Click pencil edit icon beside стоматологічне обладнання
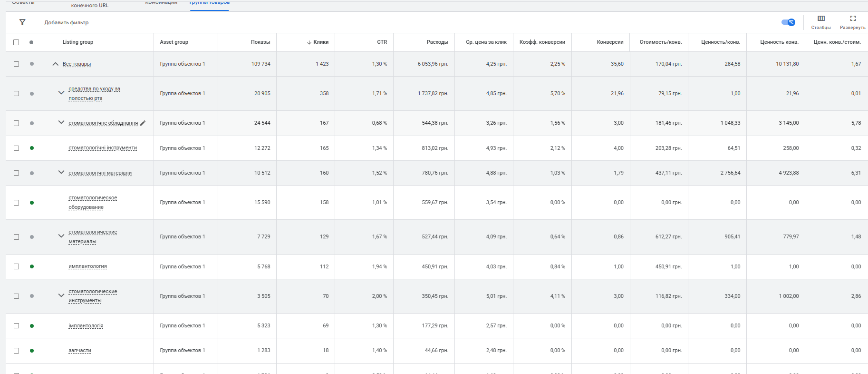The width and height of the screenshot is (868, 374). click(143, 123)
